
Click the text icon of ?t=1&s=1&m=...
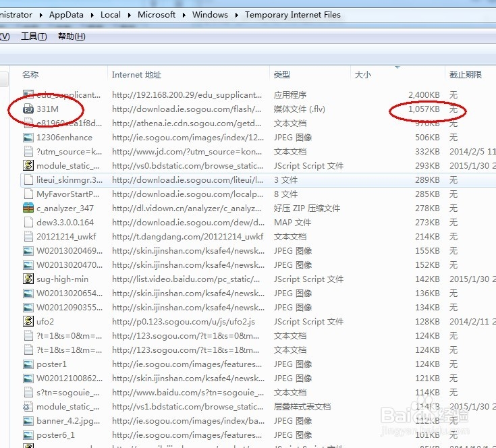[x=28, y=350]
